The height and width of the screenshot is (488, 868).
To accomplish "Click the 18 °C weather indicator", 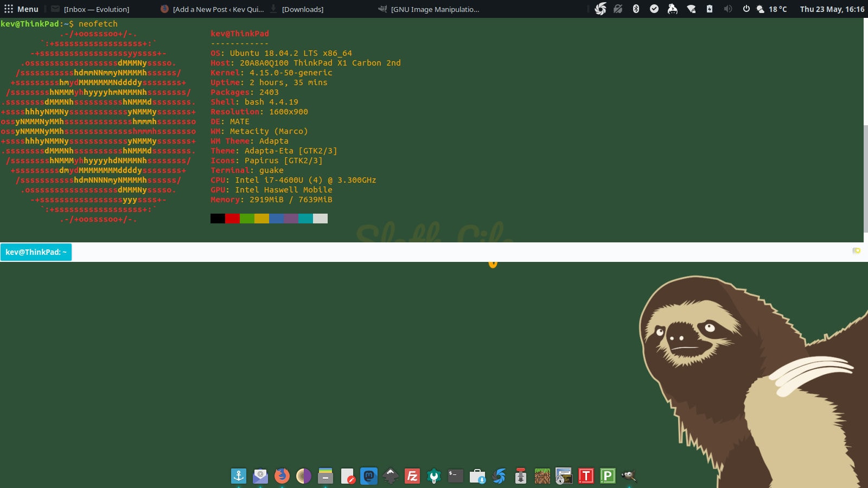I will [771, 9].
